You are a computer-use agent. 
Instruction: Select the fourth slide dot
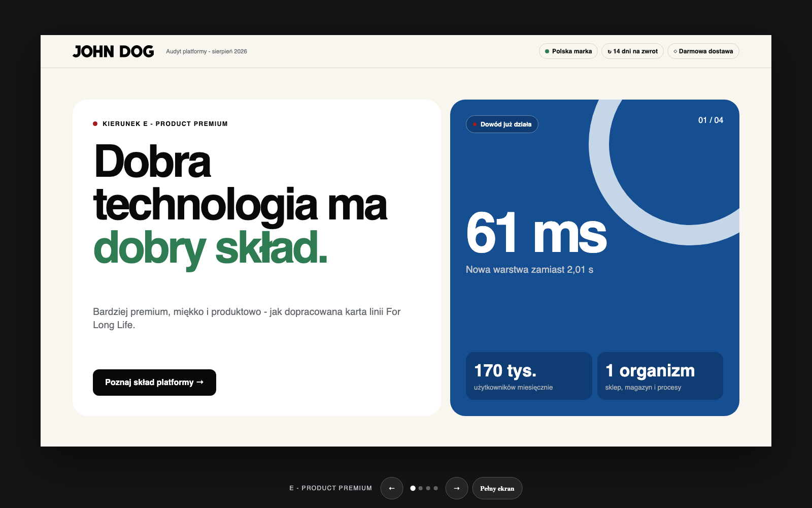(x=436, y=488)
